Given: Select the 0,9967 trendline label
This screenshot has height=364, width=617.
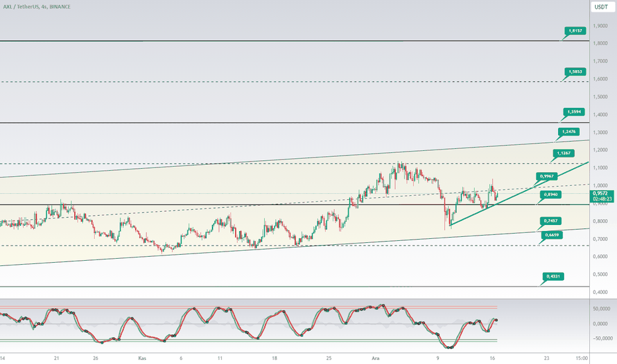Looking at the screenshot, I should (547, 176).
